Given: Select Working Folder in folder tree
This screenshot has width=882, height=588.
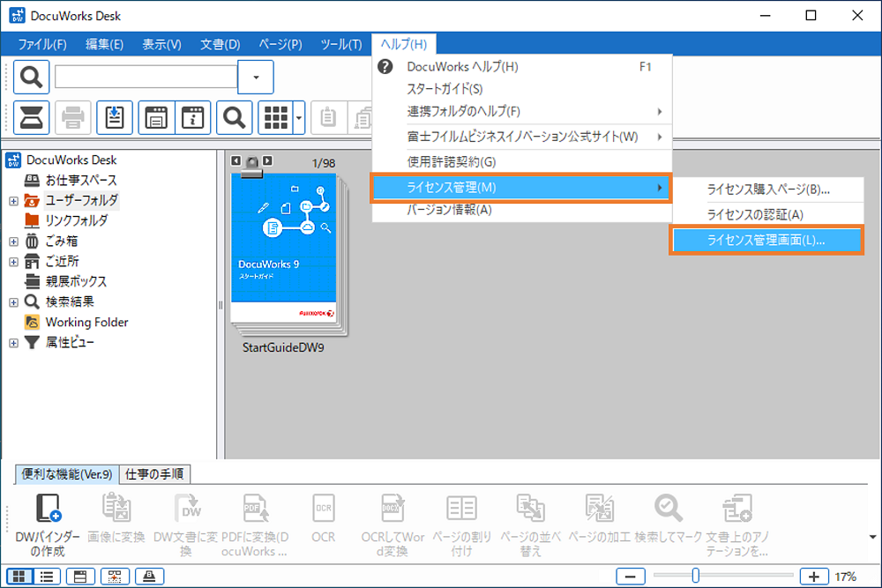Looking at the screenshot, I should [86, 322].
